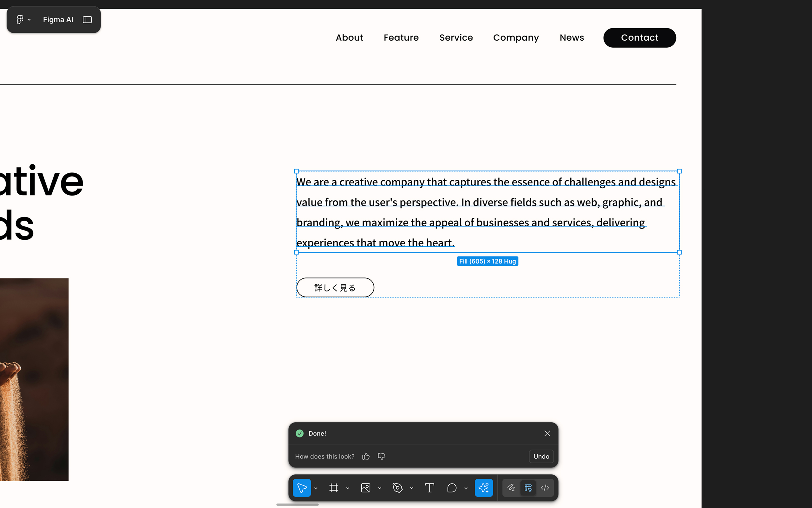Click the About nav item

point(349,38)
